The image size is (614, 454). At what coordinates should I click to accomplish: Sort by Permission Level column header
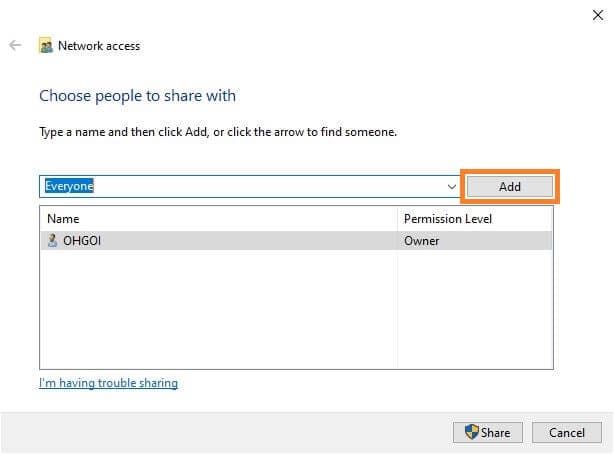[447, 218]
